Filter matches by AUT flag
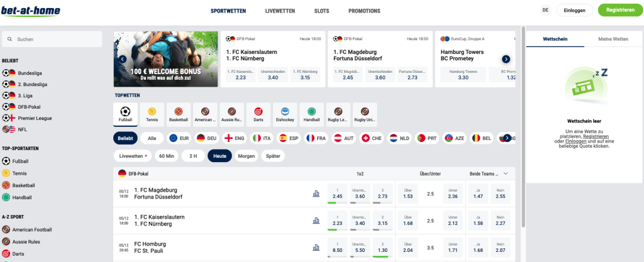Screen dimensions: 644x262 [344, 139]
